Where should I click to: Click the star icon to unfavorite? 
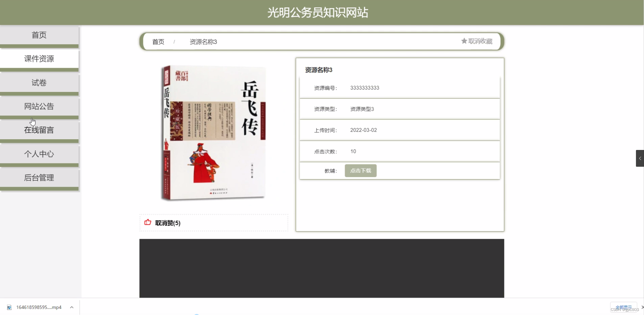(464, 41)
